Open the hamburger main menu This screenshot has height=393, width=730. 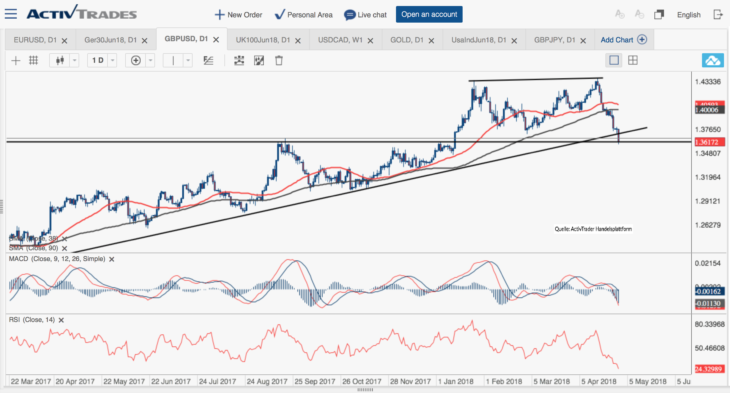[11, 14]
